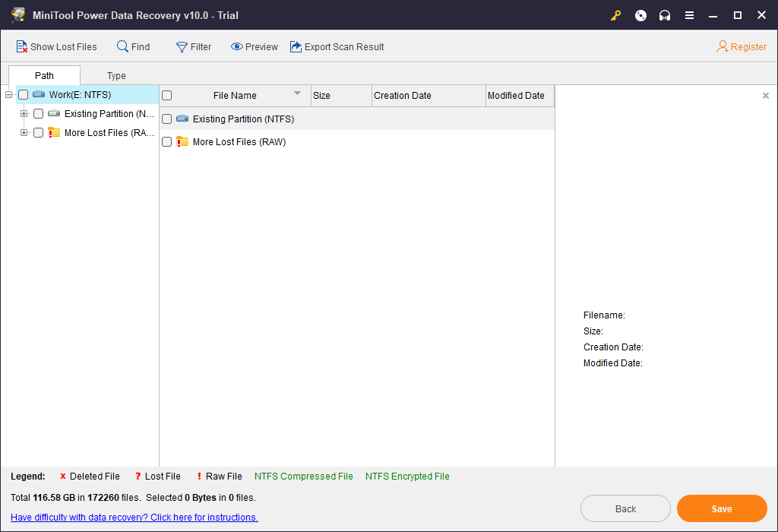
Task: Open the license key icon in title bar
Action: 615,15
